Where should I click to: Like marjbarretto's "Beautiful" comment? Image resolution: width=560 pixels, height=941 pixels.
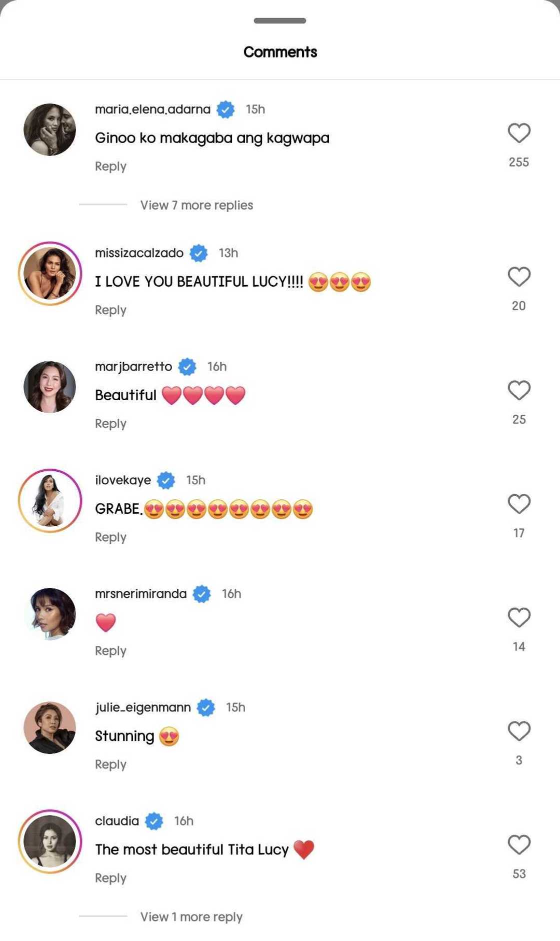click(518, 390)
